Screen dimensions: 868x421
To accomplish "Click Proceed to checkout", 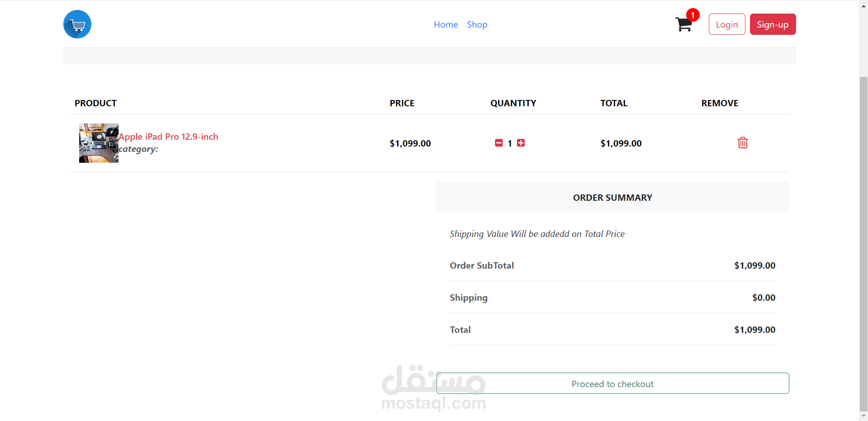I will pyautogui.click(x=612, y=383).
